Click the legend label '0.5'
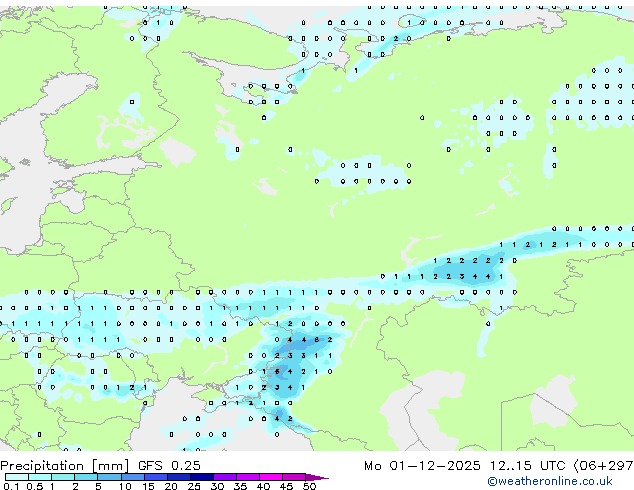The height and width of the screenshot is (490, 634). pyautogui.click(x=34, y=486)
